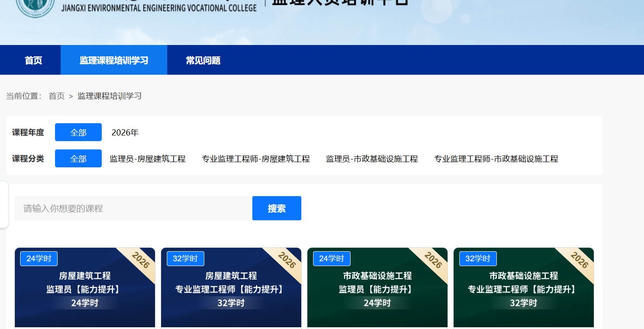Screen dimensions: 644x329
Task: Go to 首页 in the breadcrumb
Action: pyautogui.click(x=57, y=96)
